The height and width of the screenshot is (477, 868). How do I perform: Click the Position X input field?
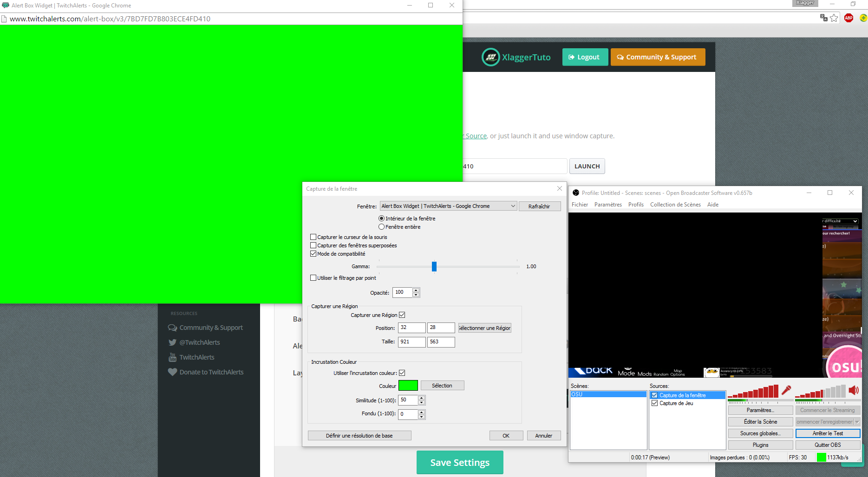[x=412, y=328]
